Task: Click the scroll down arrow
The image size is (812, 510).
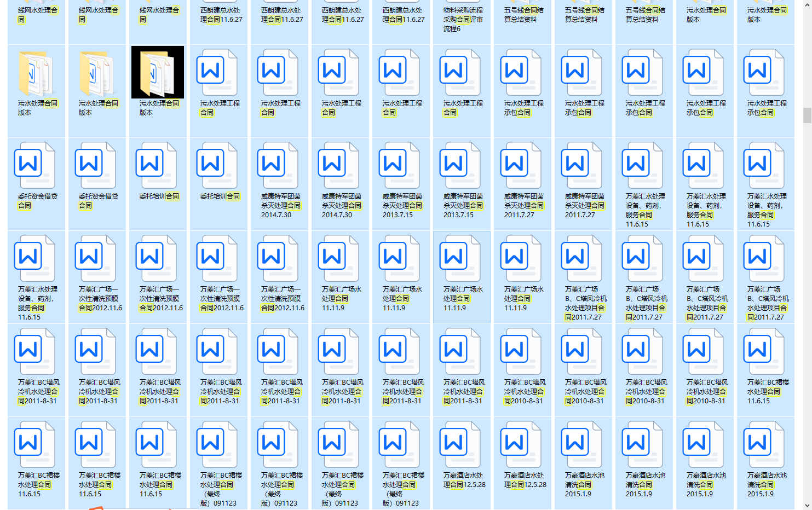Action: click(807, 505)
